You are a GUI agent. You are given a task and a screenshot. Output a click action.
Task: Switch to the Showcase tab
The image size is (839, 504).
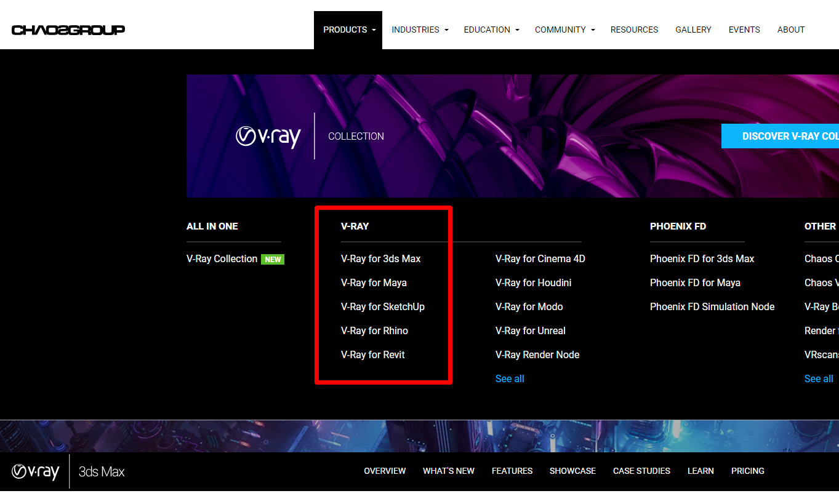point(572,471)
